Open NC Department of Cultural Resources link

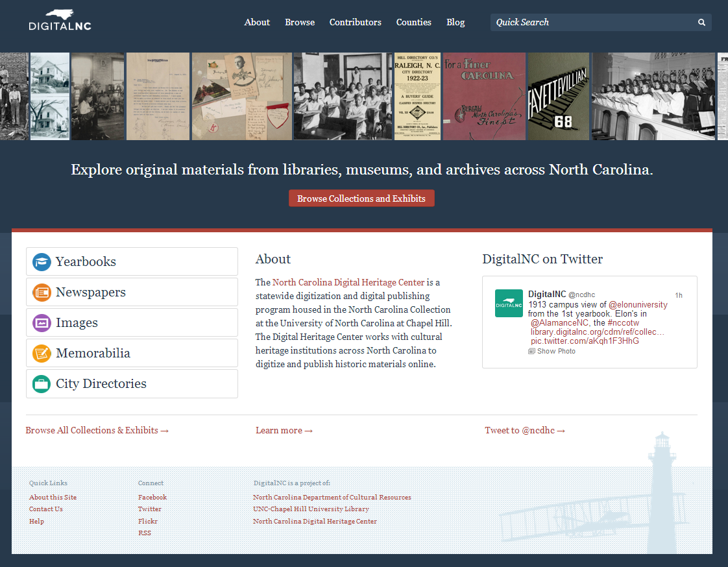coord(332,498)
